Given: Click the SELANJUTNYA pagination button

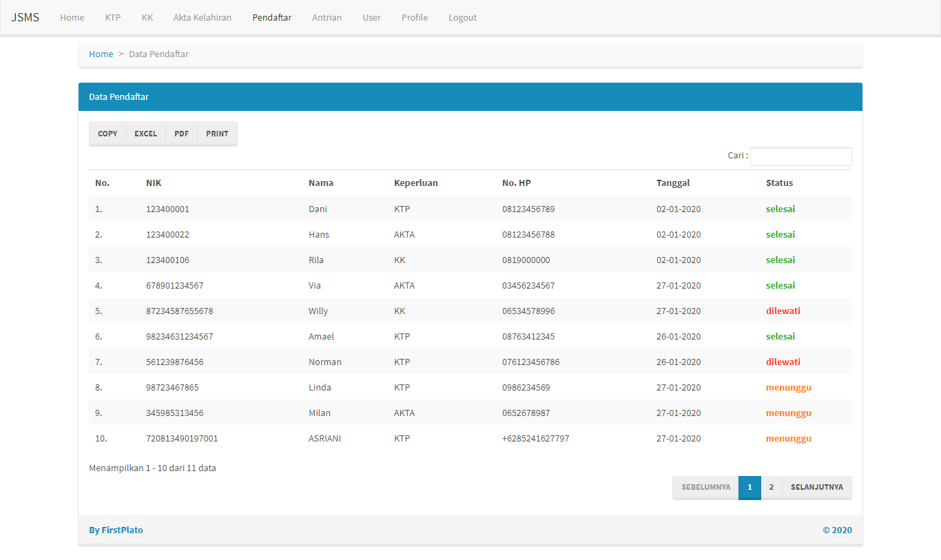Looking at the screenshot, I should 817,487.
